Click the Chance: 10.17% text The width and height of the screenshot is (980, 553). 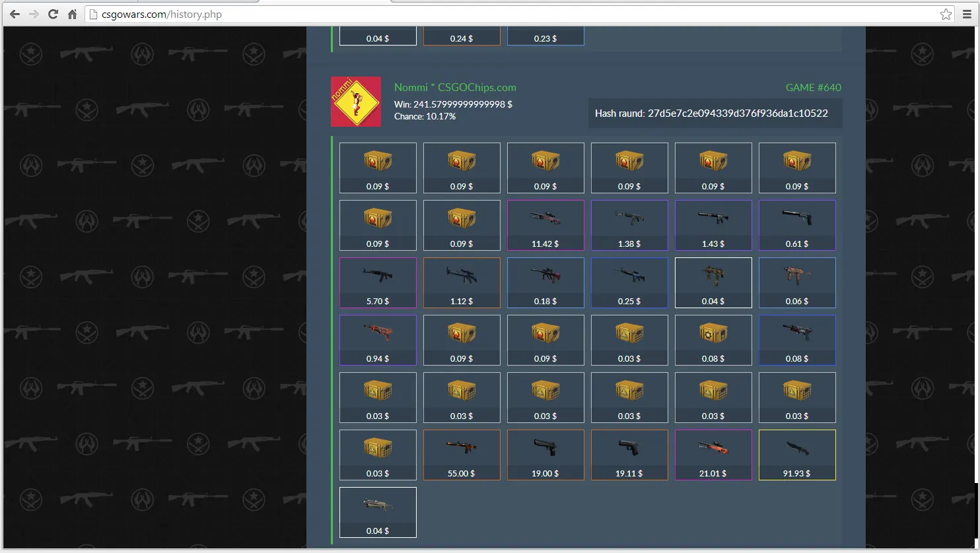click(x=425, y=116)
